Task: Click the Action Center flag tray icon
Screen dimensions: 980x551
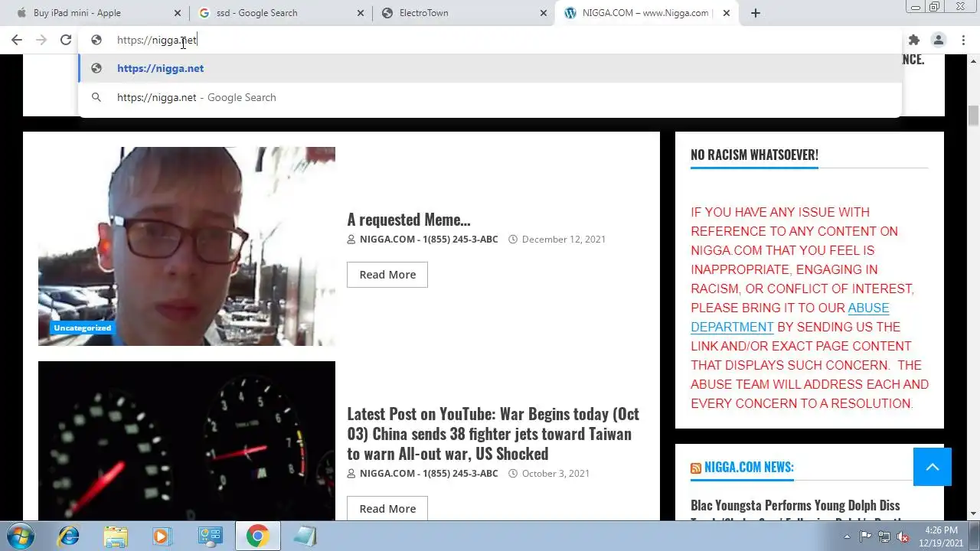Action: coord(866,536)
